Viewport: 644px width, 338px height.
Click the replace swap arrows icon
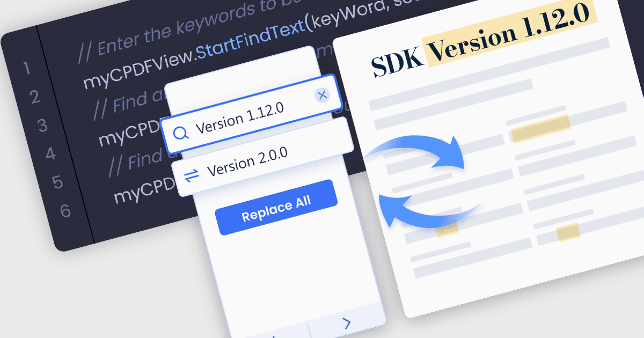point(191,174)
